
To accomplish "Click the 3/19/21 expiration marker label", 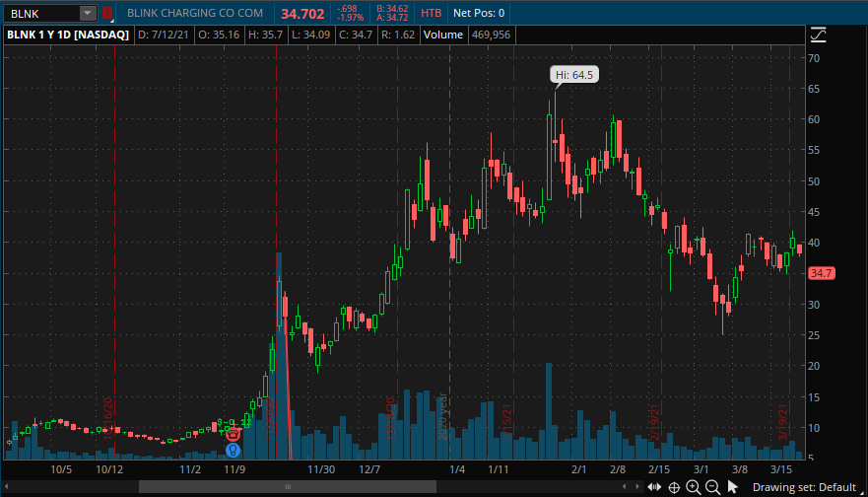I will pos(782,422).
